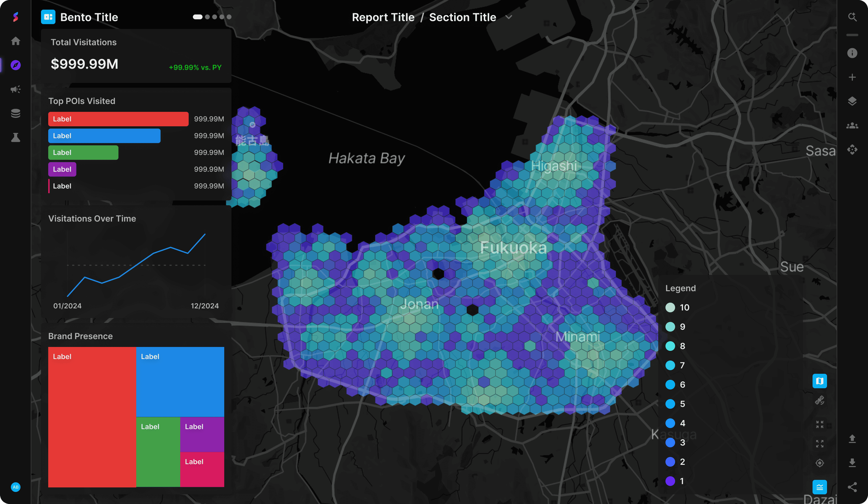Click the plus add icon
Image resolution: width=868 pixels, height=504 pixels.
point(852,77)
